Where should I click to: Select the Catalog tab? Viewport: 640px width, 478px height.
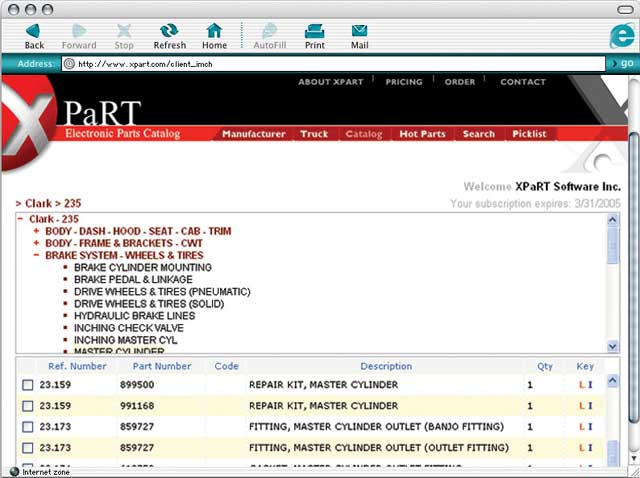[x=364, y=134]
